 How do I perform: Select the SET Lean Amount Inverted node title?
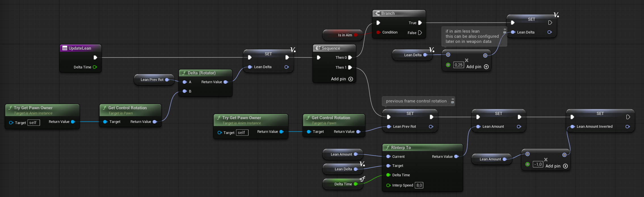[600, 114]
